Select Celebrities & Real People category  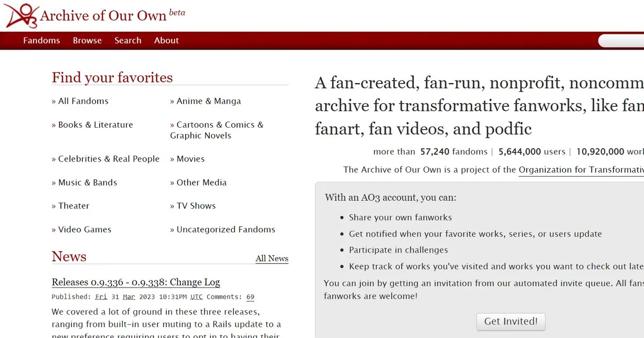coord(108,159)
